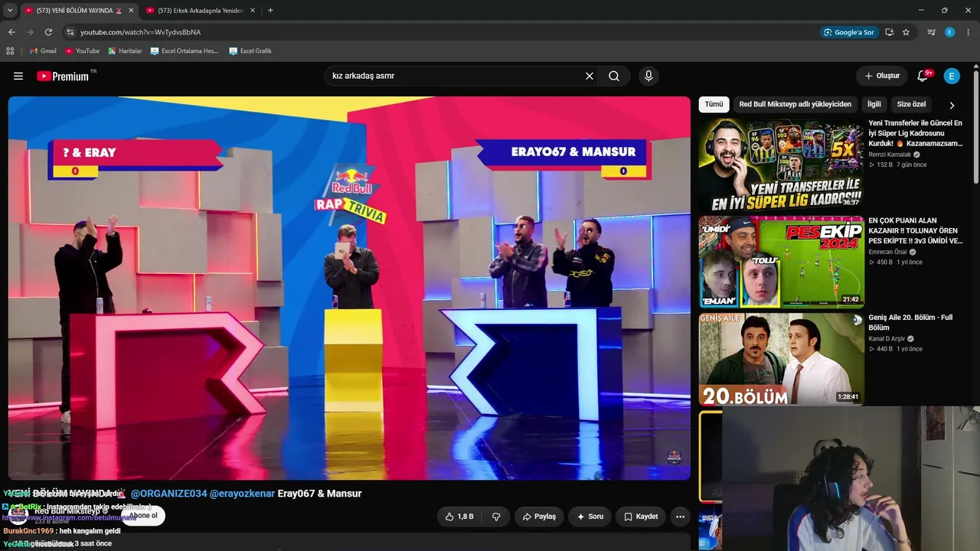980x551 pixels.
Task: Open the Haritalar bookmark
Action: [125, 51]
